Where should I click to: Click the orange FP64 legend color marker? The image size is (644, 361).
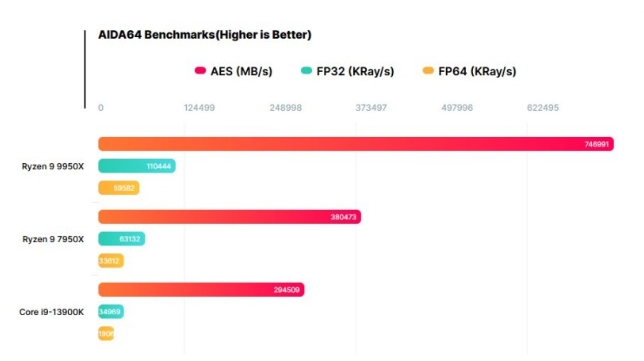(x=428, y=71)
